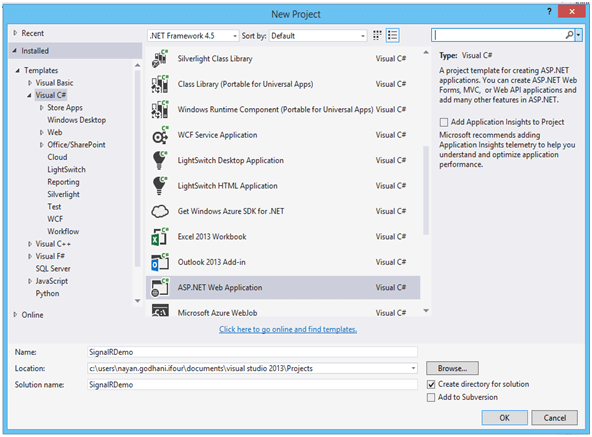Select 'Get Windows Azure SDK for .NET' text

(231, 211)
